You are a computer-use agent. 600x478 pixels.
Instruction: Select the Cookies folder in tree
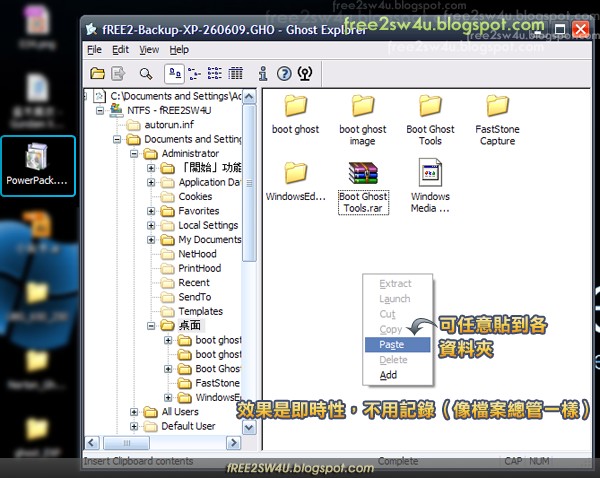195,196
